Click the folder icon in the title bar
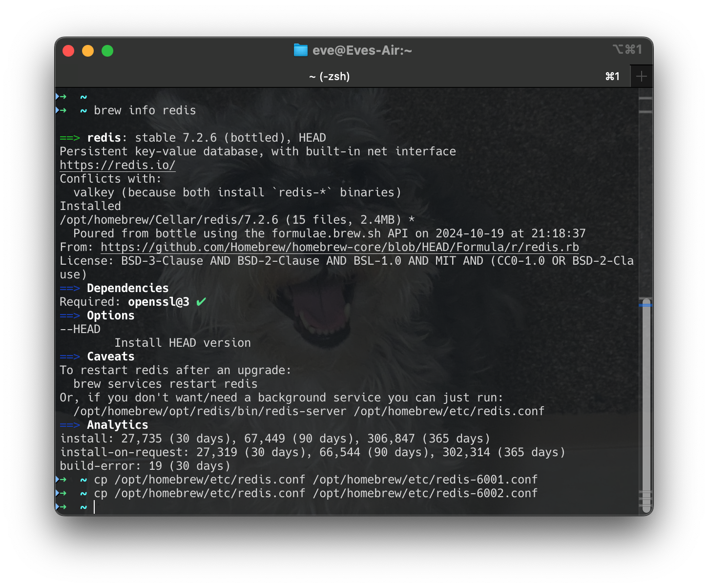This screenshot has width=708, height=588. [300, 50]
